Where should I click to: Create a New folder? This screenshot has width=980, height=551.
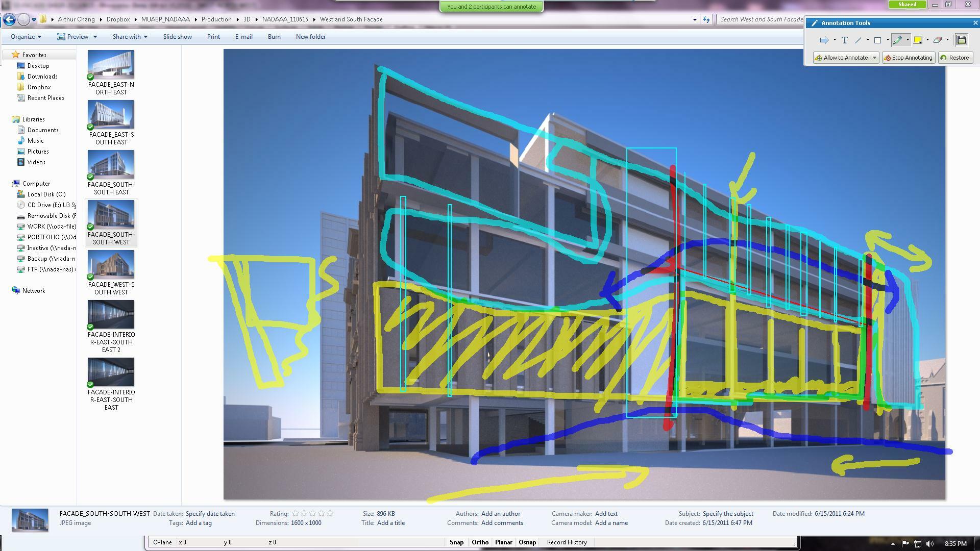point(311,37)
